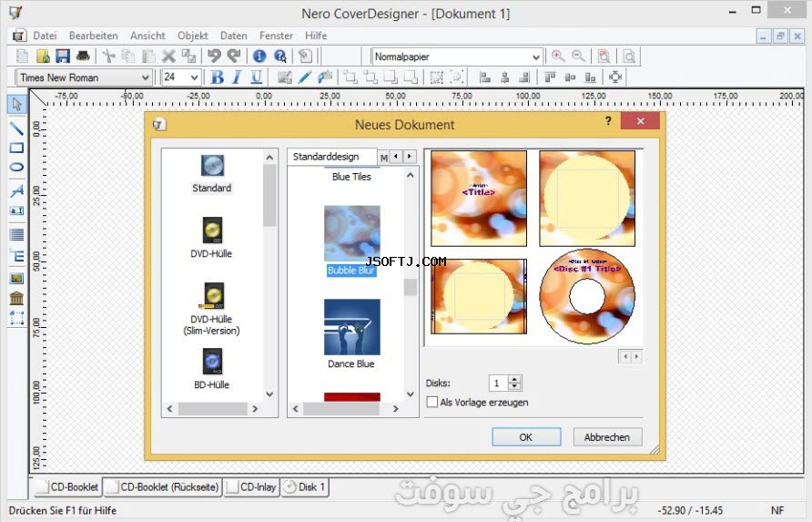Viewport: 812px width, 522px height.
Task: Open the Bearbeiten menu
Action: tap(93, 36)
